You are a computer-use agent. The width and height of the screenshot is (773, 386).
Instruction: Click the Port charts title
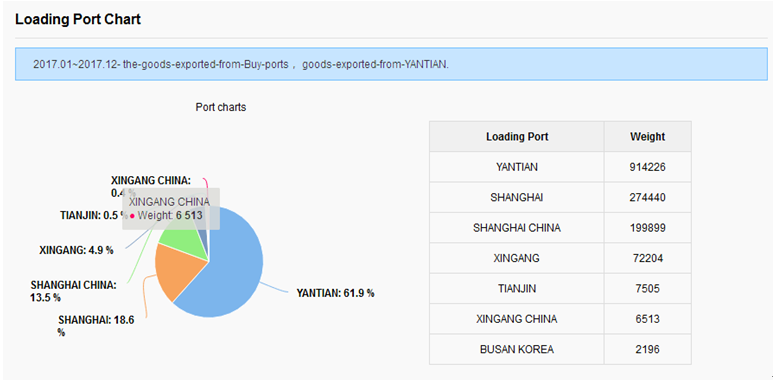tap(220, 107)
